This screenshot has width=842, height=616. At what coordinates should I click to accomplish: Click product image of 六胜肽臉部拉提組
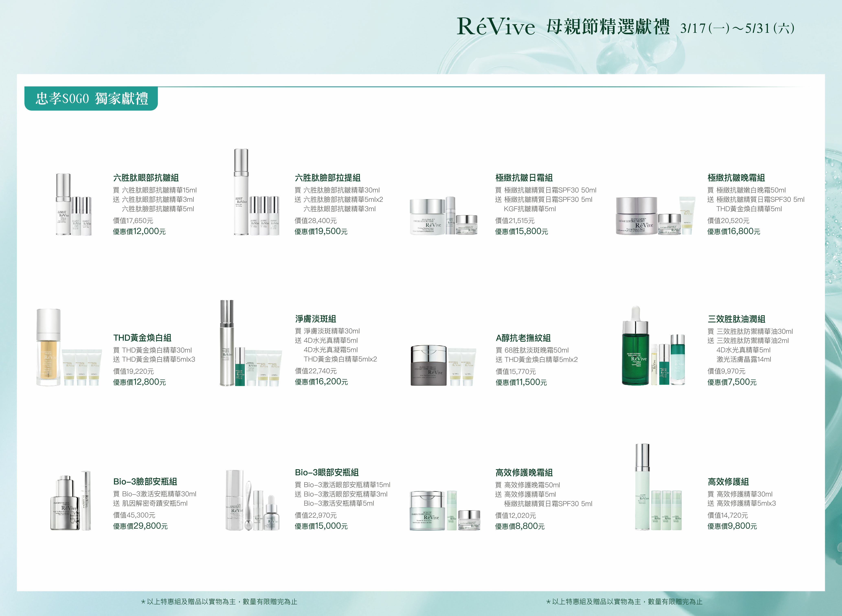(256, 192)
